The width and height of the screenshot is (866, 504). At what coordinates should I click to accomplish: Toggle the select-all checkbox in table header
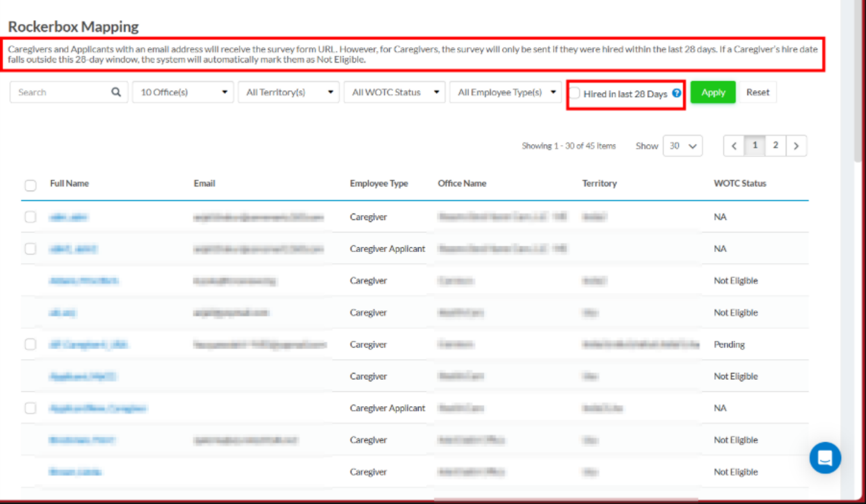click(x=30, y=185)
